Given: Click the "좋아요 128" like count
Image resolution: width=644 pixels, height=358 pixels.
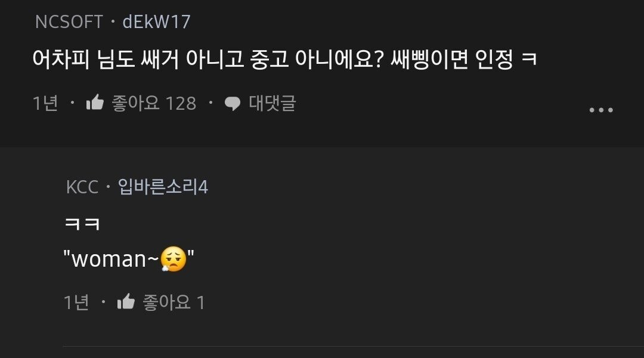Looking at the screenshot, I should 154,103.
